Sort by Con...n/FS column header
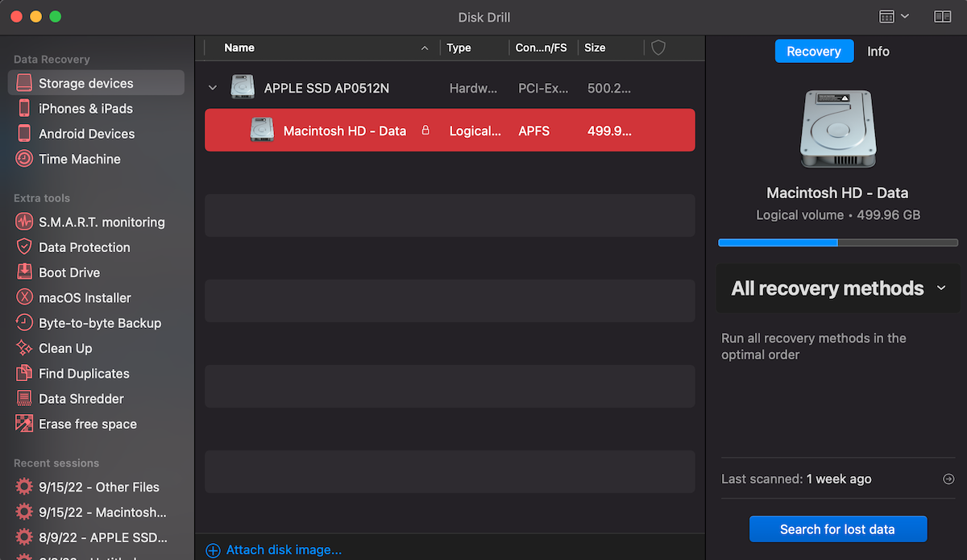Viewport: 967px width, 560px height. tap(544, 48)
